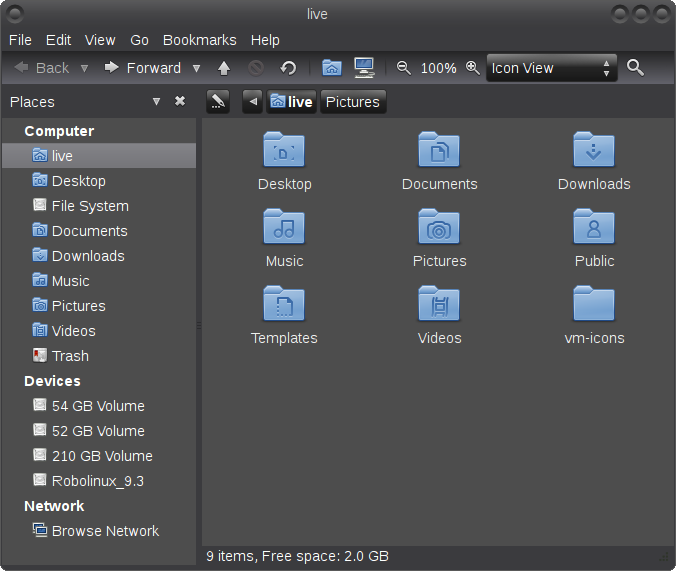Click the Back button
Image resolution: width=676 pixels, height=571 pixels.
(41, 68)
